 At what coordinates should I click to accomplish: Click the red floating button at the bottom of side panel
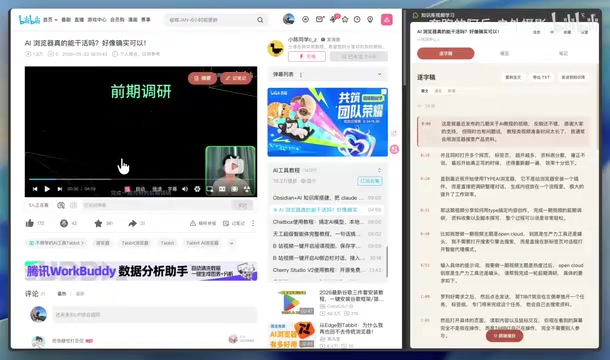coord(504,335)
